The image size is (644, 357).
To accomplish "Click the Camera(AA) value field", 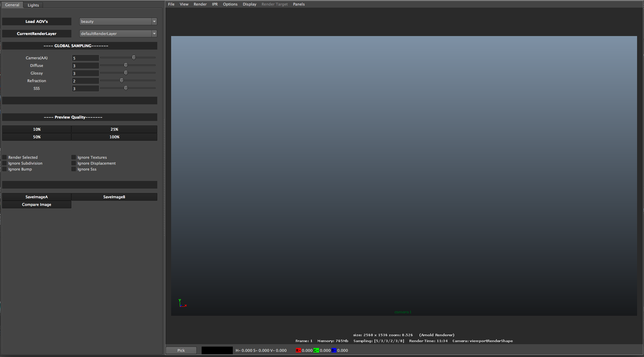I will [86, 58].
